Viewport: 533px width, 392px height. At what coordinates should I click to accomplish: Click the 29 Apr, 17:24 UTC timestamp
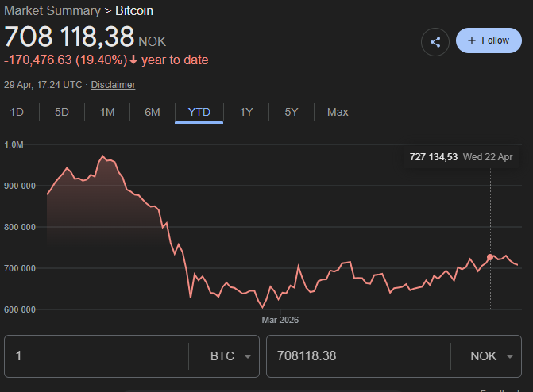coord(43,85)
